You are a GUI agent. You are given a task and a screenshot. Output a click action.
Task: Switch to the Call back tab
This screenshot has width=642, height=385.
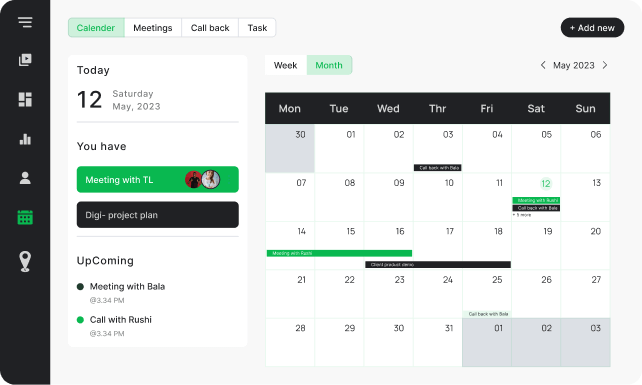pyautogui.click(x=210, y=28)
